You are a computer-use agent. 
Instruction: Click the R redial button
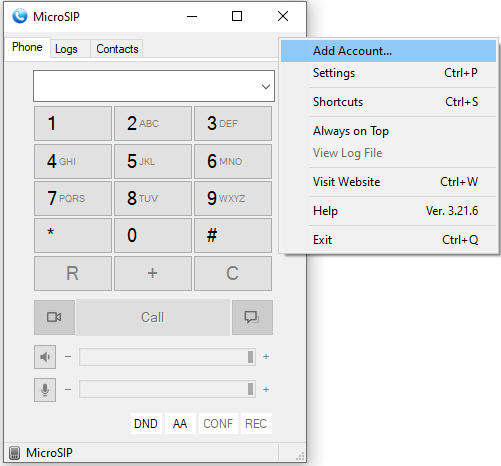pyautogui.click(x=73, y=273)
